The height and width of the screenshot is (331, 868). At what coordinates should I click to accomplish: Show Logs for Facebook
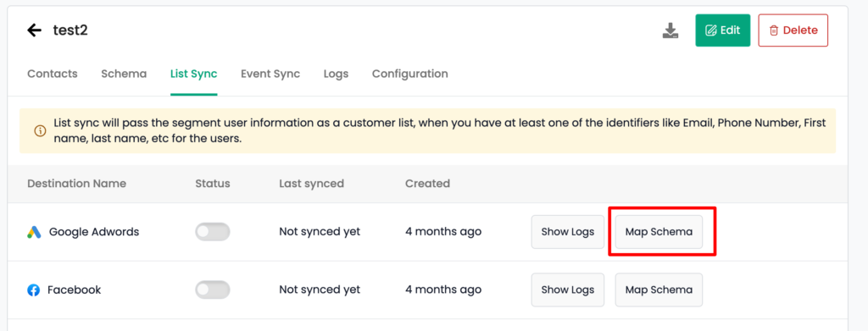568,290
